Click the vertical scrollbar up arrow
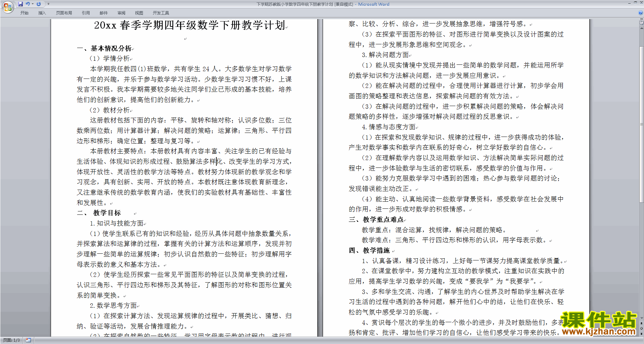 point(642,28)
